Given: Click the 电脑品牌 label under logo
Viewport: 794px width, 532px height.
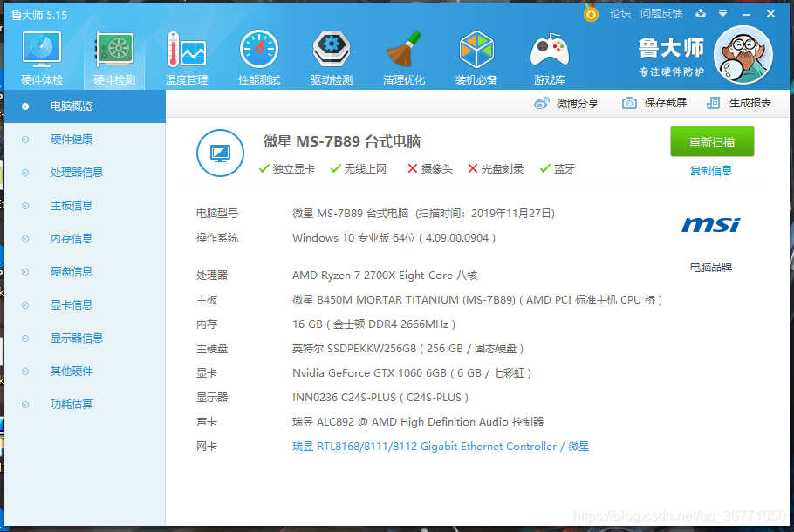Looking at the screenshot, I should point(711,268).
